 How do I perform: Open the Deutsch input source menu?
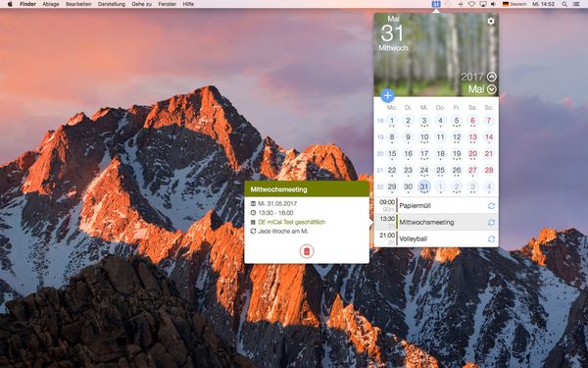tap(514, 4)
